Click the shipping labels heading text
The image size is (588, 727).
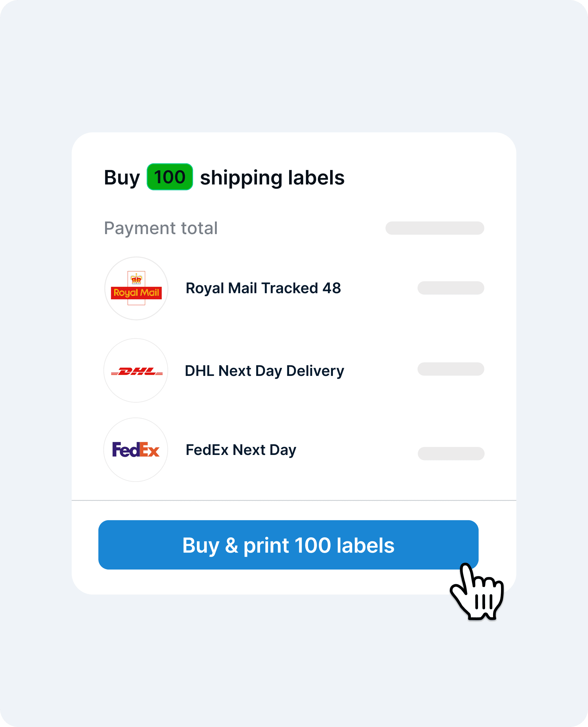(272, 178)
